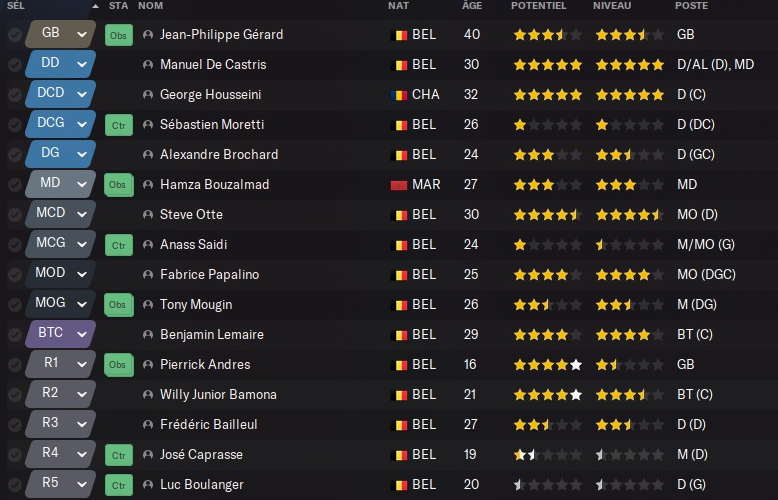Image resolution: width=778 pixels, height=500 pixels.
Task: Open player Fabrice Papalino's name link
Action: pyautogui.click(x=207, y=275)
